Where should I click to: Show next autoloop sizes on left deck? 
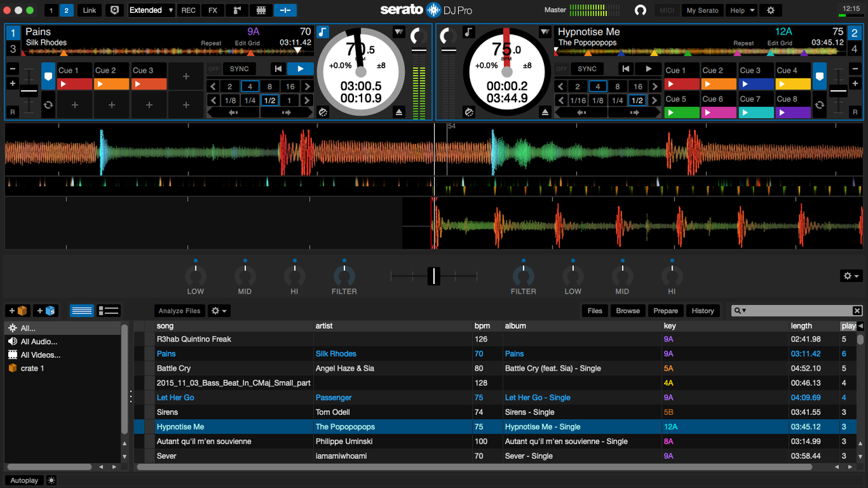[308, 87]
